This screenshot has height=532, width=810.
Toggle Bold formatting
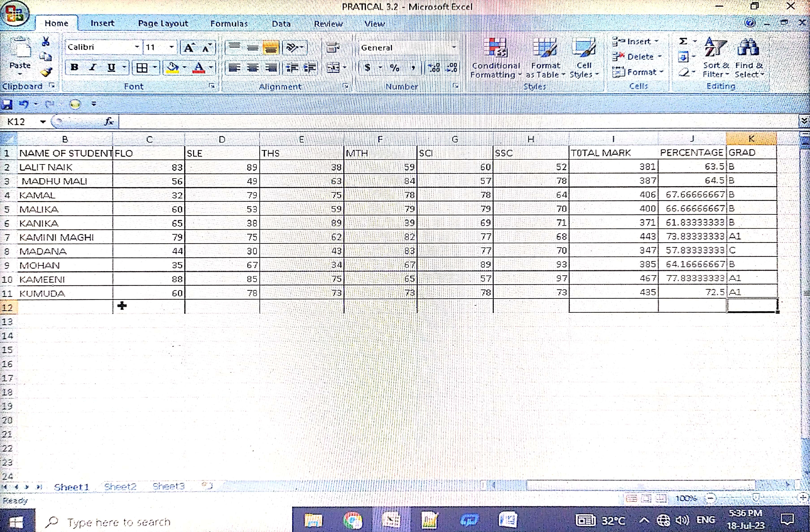coord(74,67)
